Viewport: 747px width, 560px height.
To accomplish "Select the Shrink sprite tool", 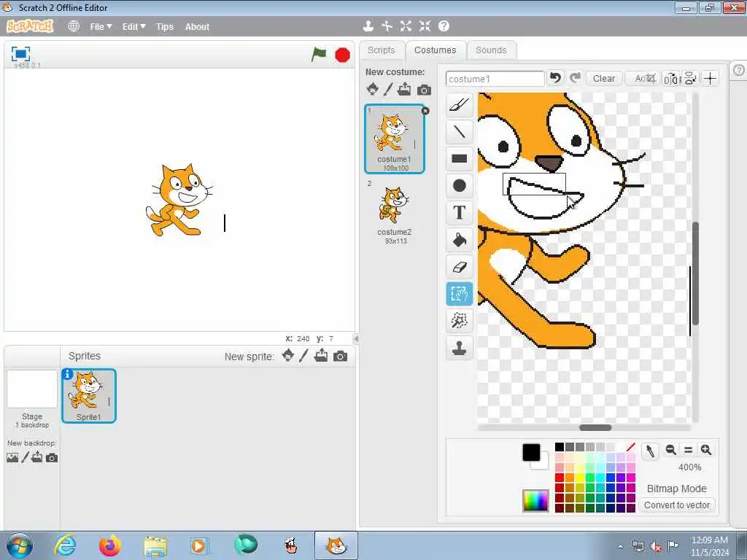I will coord(425,26).
